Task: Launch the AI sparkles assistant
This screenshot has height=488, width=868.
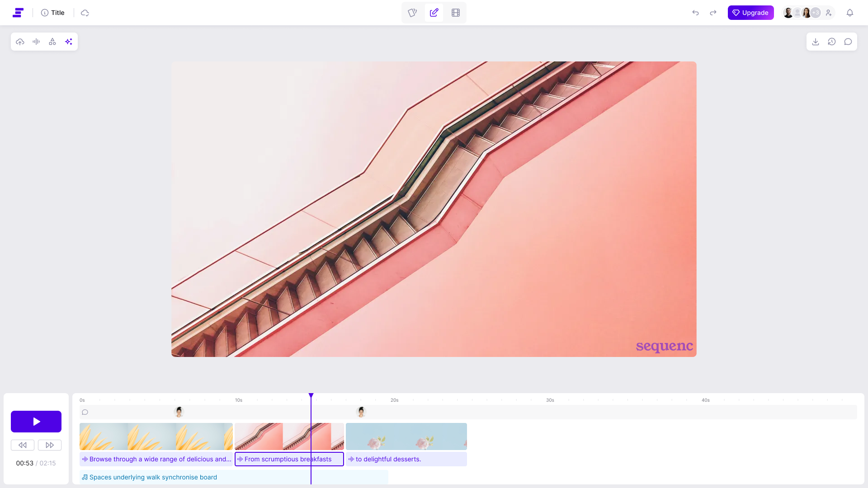Action: (69, 41)
